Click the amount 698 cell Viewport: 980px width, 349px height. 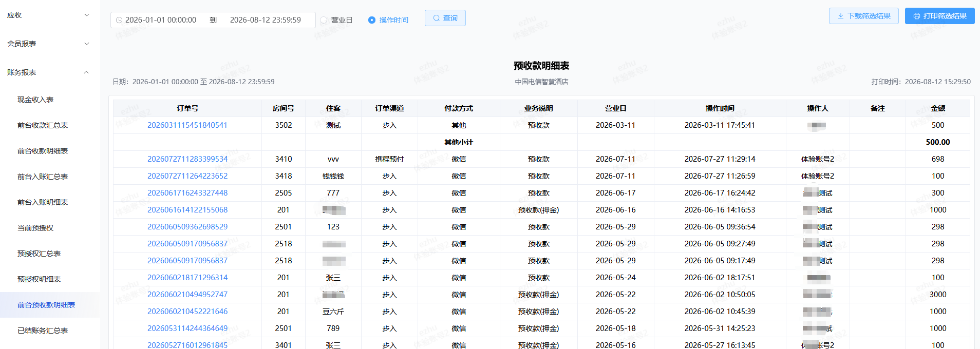938,159
